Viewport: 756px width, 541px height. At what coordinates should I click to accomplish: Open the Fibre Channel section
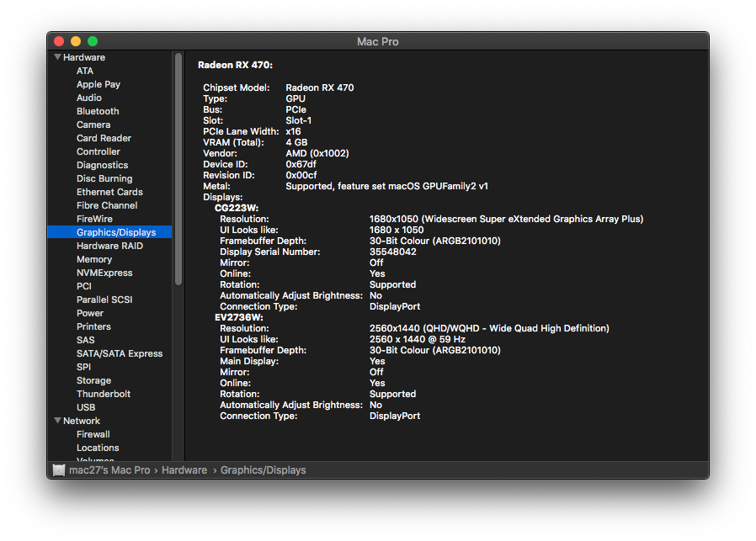click(x=107, y=205)
